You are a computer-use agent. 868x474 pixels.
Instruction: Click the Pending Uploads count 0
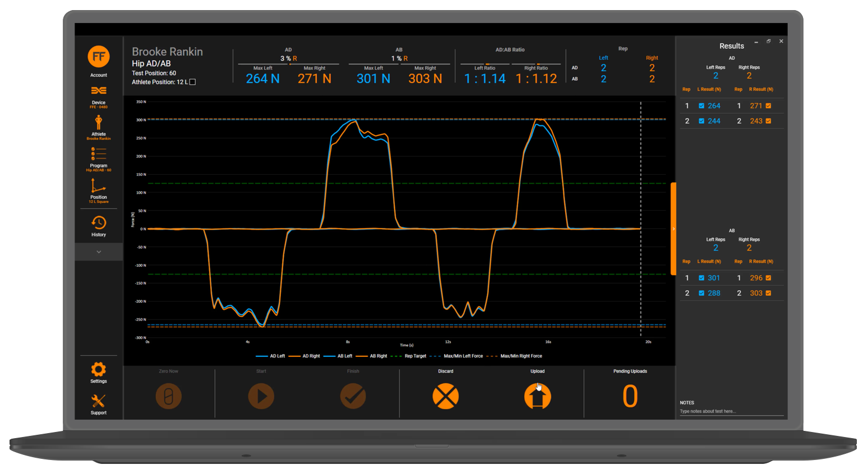(630, 396)
